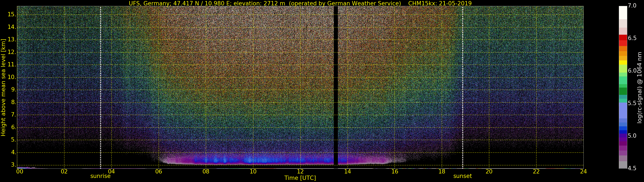Screen dimensions: 644x182
Task: Click the colorbar tick value 6.5
Action: pos(632,38)
